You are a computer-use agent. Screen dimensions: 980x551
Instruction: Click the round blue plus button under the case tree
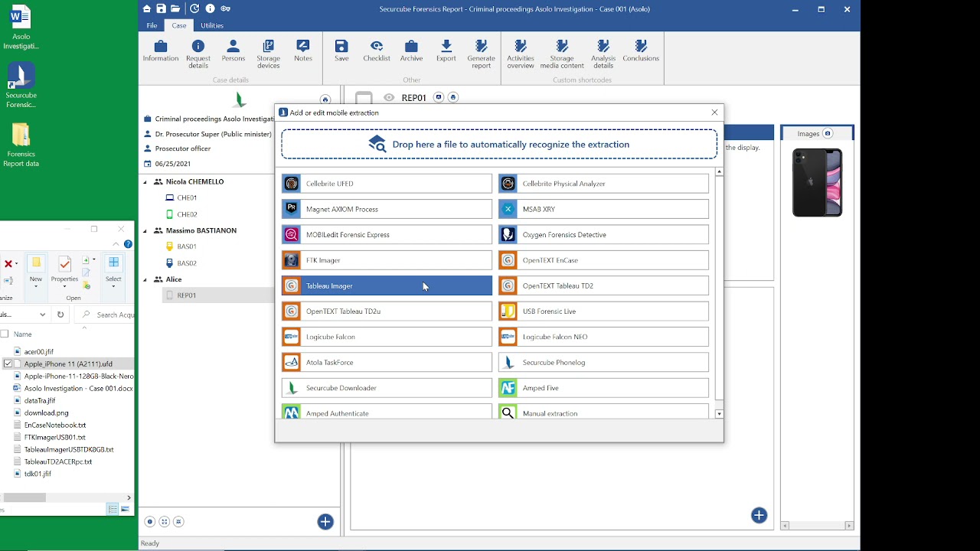pyautogui.click(x=325, y=522)
